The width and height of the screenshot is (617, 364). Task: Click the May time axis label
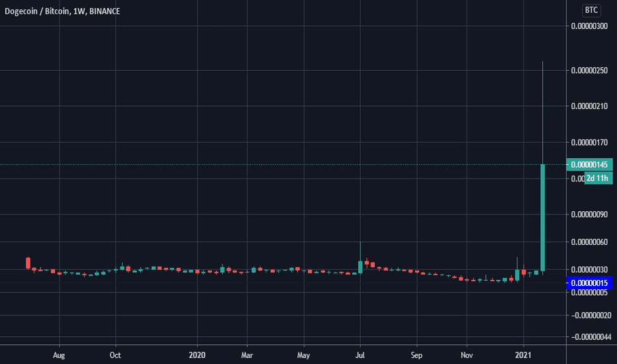coord(303,355)
